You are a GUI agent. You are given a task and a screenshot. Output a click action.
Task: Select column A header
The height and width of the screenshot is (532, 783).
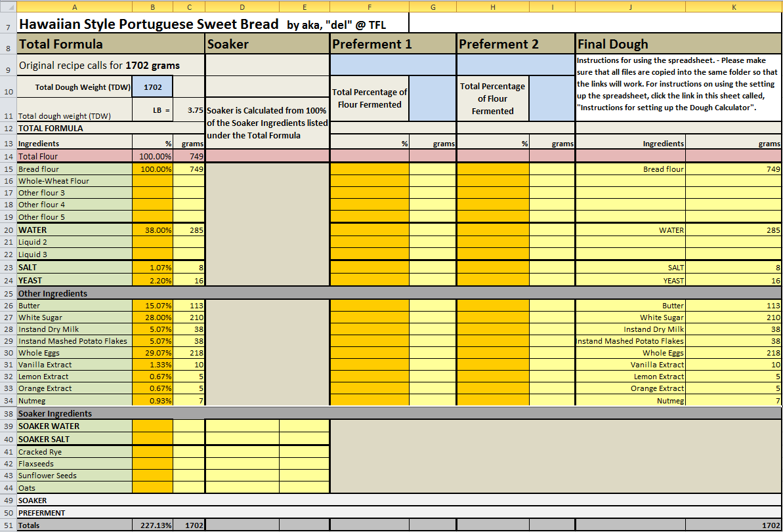point(74,7)
